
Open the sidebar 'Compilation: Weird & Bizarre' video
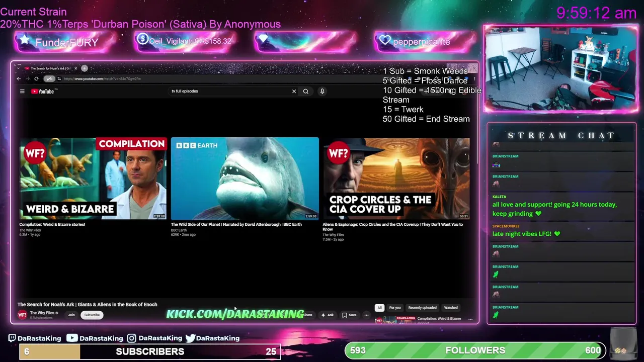pos(439,319)
